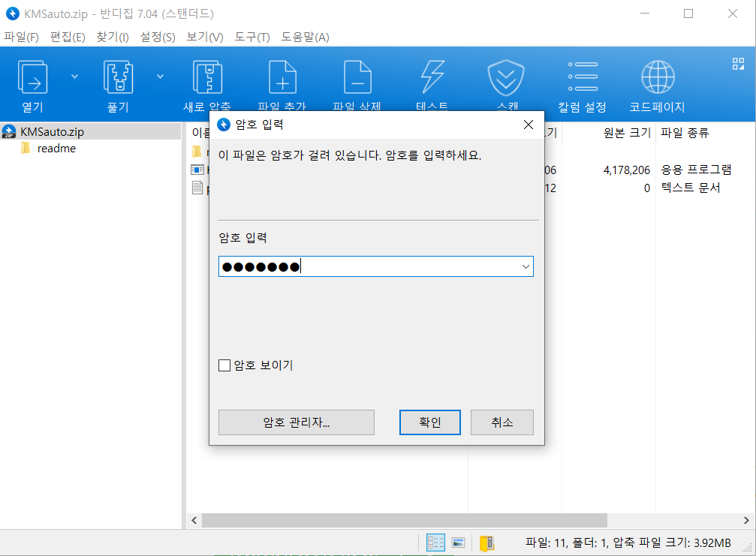Open Code Page (코드페이지) globe icon
The height and width of the screenshot is (556, 756).
click(658, 77)
